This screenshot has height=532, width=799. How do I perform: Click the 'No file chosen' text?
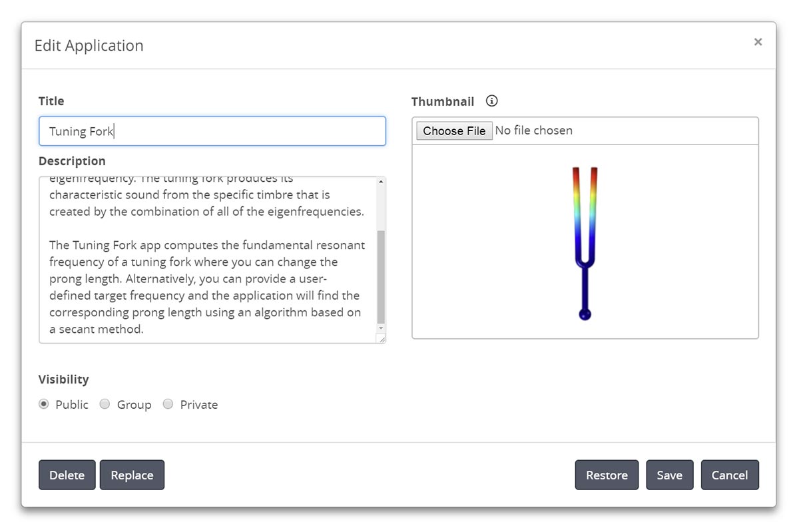(534, 131)
